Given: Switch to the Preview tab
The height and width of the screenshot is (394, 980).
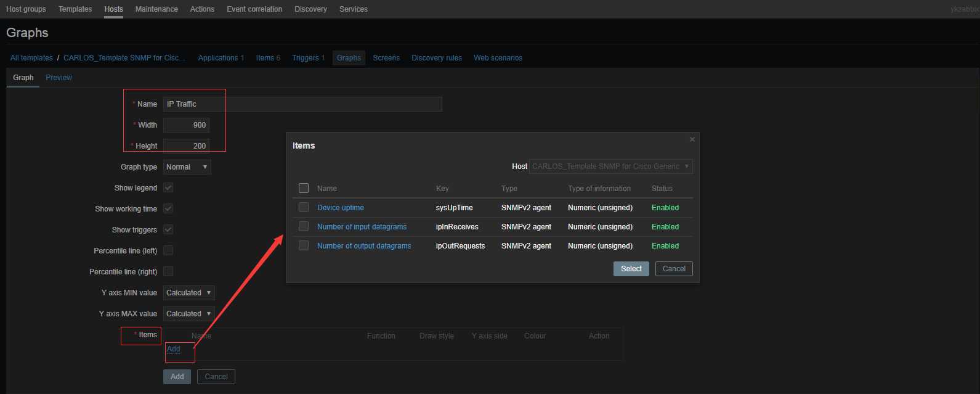Looking at the screenshot, I should (59, 77).
